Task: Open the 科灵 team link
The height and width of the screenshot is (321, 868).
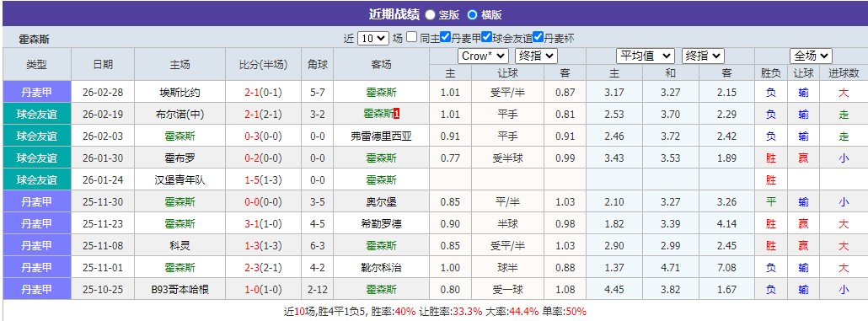Action: 179,246
